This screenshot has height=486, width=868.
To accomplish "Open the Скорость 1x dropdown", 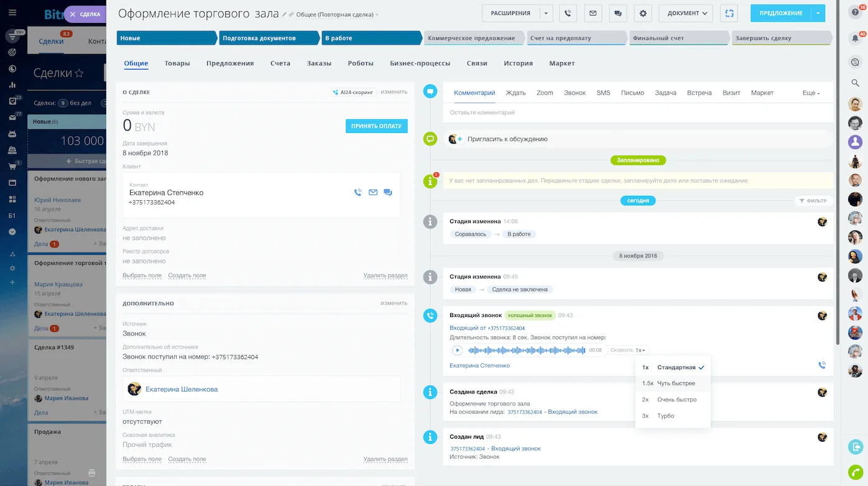I will tap(627, 349).
